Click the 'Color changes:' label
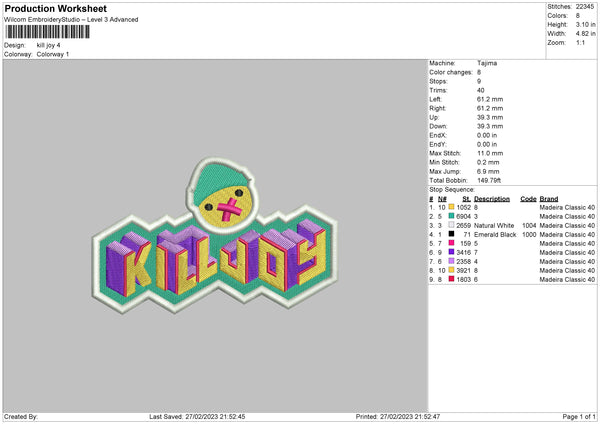This screenshot has height=424, width=600. click(451, 72)
